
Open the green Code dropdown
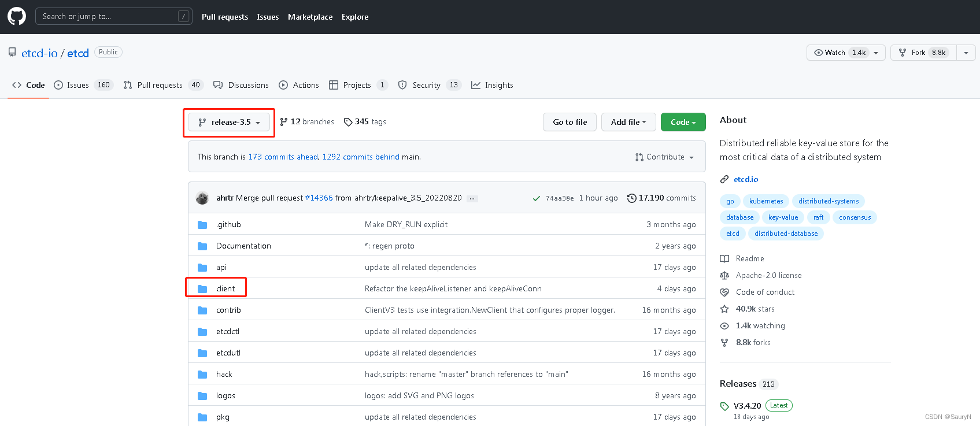683,122
